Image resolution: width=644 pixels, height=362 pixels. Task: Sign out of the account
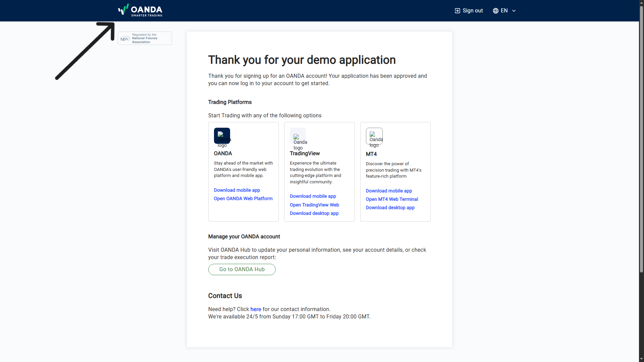tap(469, 11)
